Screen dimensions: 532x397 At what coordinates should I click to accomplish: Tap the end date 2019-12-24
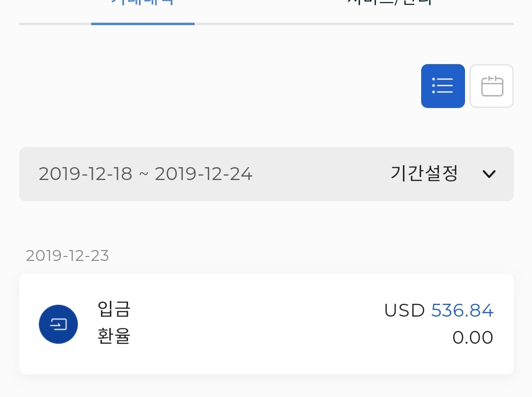pos(203,174)
